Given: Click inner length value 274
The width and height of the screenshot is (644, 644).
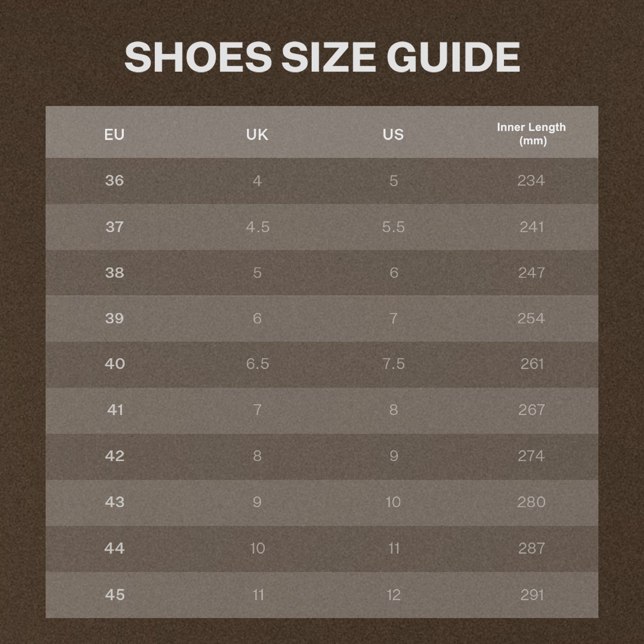Looking at the screenshot, I should pos(531,456).
